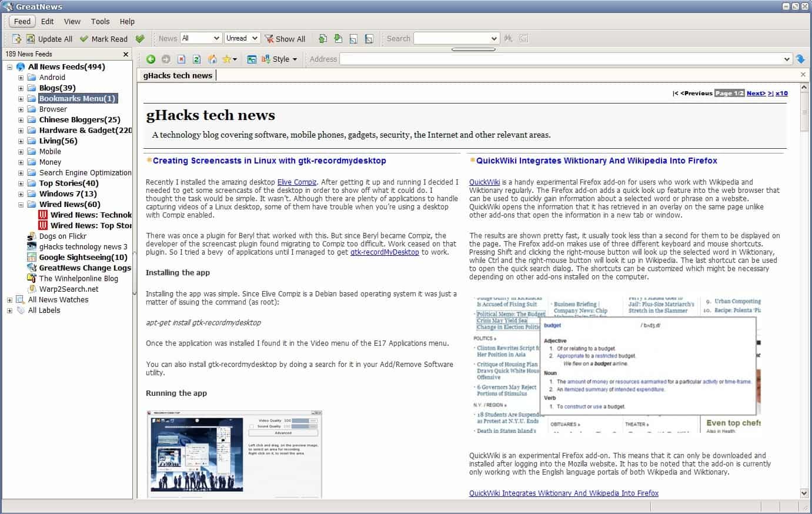Screen dimensions: 812x514
Task: Open the gtk-recordMyDesktop article link
Action: (x=385, y=252)
